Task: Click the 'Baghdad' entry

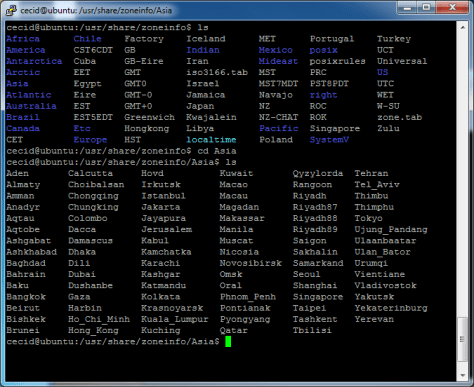Action: pos(26,263)
